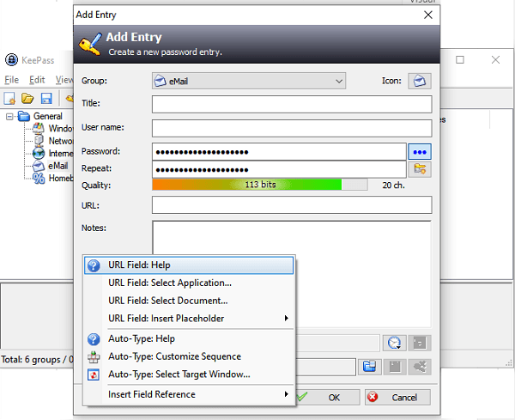Toggle password visibility with the three dots button

tap(420, 152)
